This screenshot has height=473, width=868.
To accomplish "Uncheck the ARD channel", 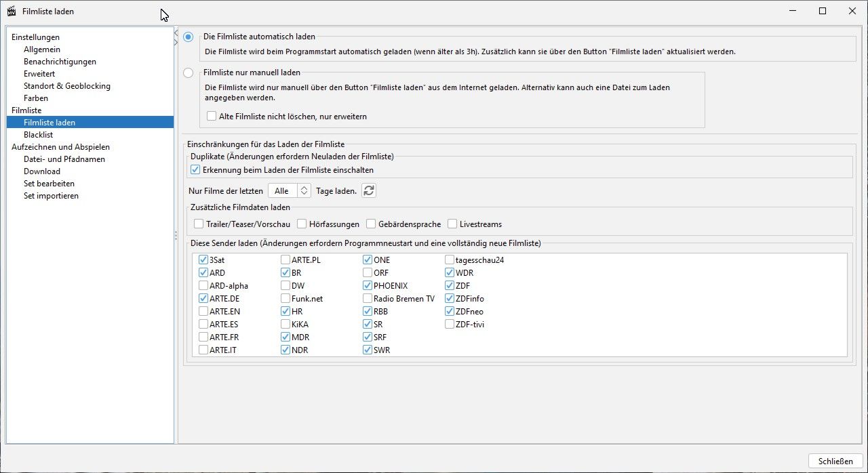I will tap(203, 272).
